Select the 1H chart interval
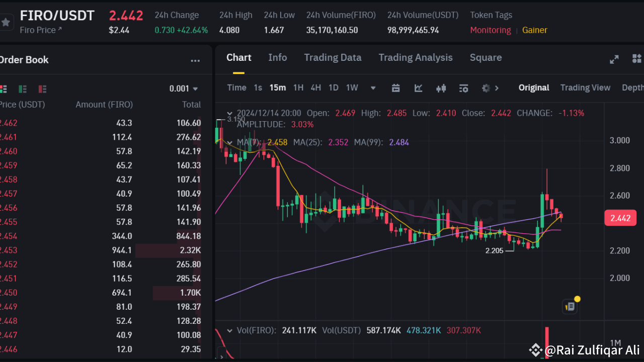The width and height of the screenshot is (644, 362). click(298, 87)
